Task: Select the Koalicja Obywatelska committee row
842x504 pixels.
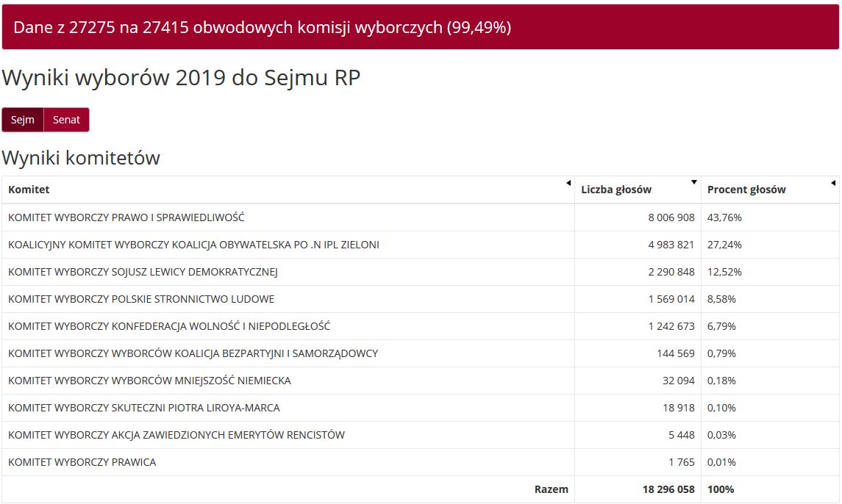Action: [x=193, y=245]
